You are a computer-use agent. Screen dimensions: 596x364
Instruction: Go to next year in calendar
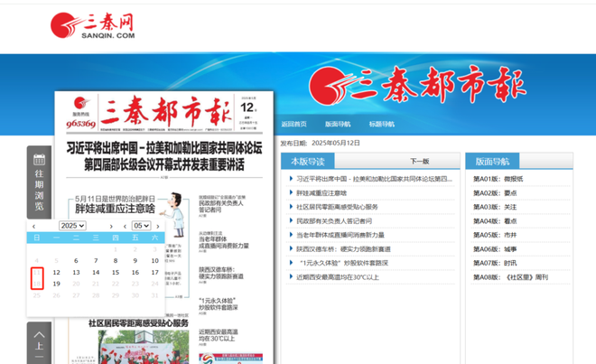111,227
